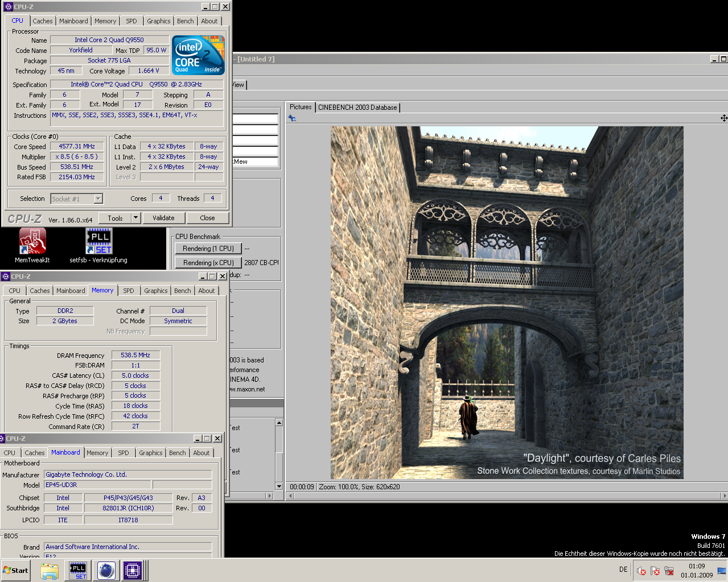Click scroll up arrow in CINEBENCH list
The width and height of the screenshot is (728, 582).
pos(279,423)
